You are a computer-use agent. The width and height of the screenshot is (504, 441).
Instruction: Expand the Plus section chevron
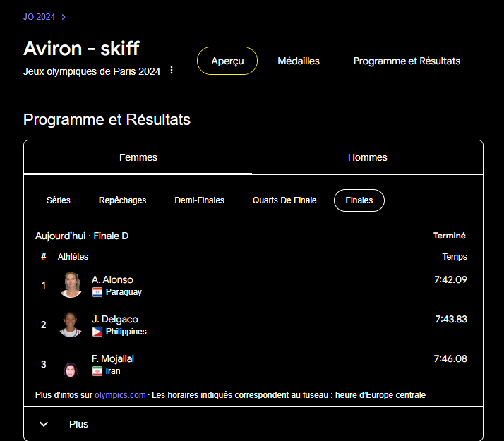coord(44,424)
